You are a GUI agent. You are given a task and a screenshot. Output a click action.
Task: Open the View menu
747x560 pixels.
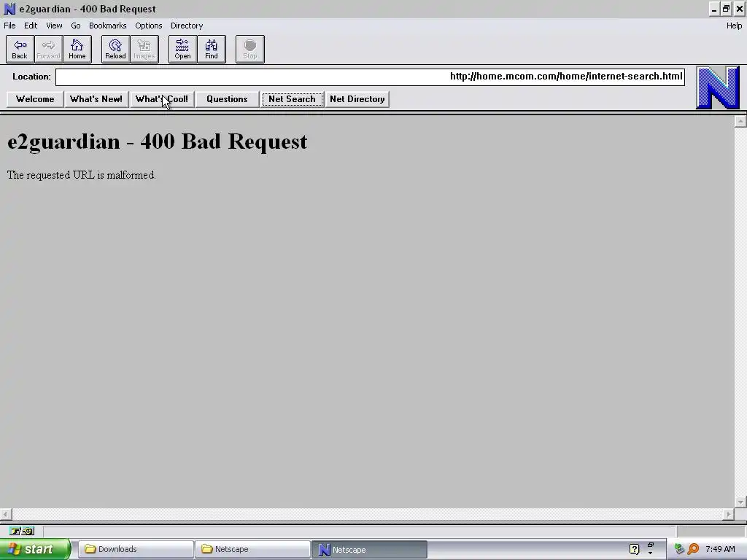[x=54, y=26]
